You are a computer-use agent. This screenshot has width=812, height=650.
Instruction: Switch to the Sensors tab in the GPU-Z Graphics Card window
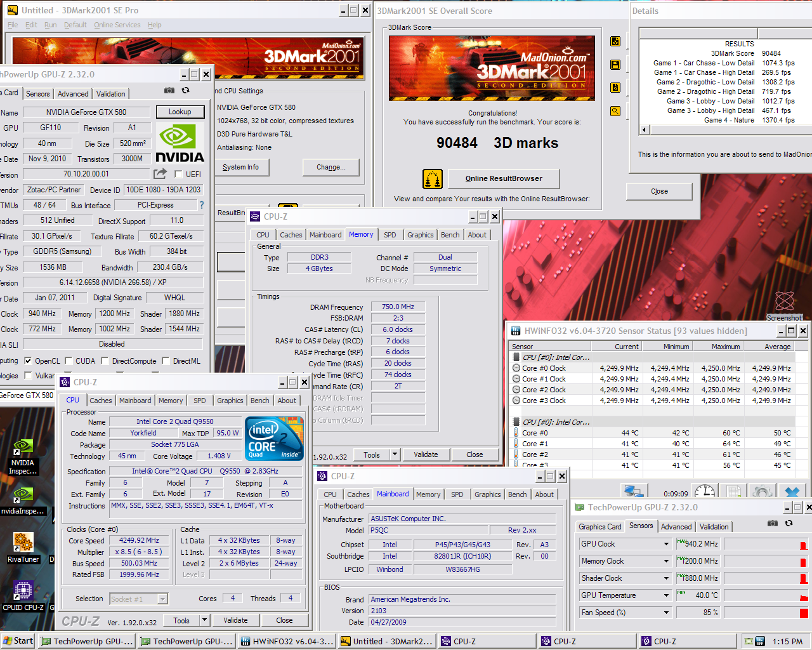click(38, 93)
